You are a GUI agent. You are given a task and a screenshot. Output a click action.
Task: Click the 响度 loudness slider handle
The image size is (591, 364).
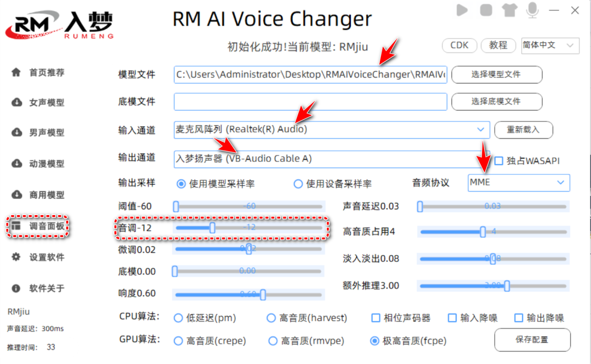(x=263, y=294)
